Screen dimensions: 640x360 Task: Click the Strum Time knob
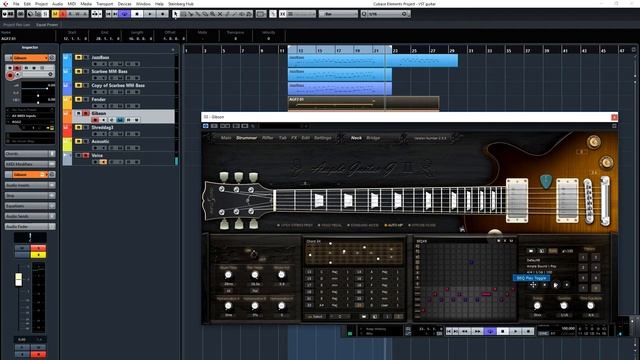pyautogui.click(x=228, y=275)
